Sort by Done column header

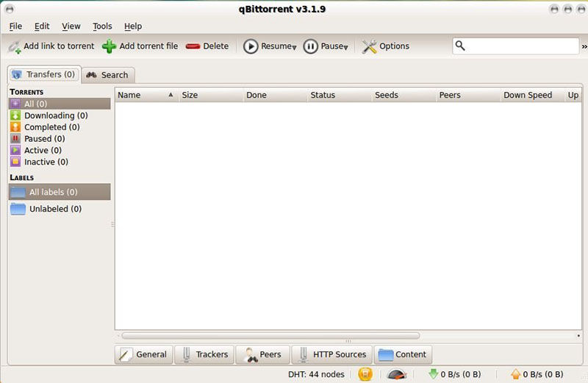(276, 96)
